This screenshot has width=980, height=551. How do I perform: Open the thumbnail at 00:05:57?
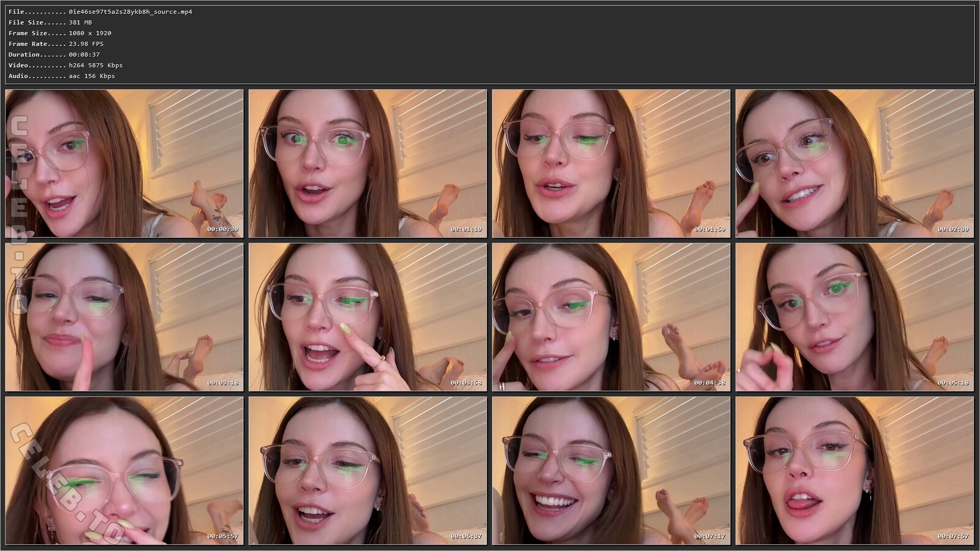click(124, 471)
